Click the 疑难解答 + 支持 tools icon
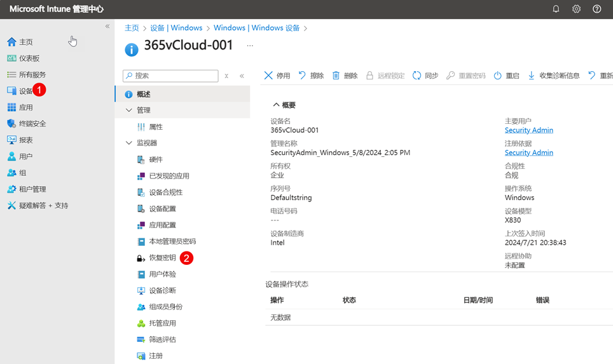This screenshot has height=364, width=613. point(11,205)
